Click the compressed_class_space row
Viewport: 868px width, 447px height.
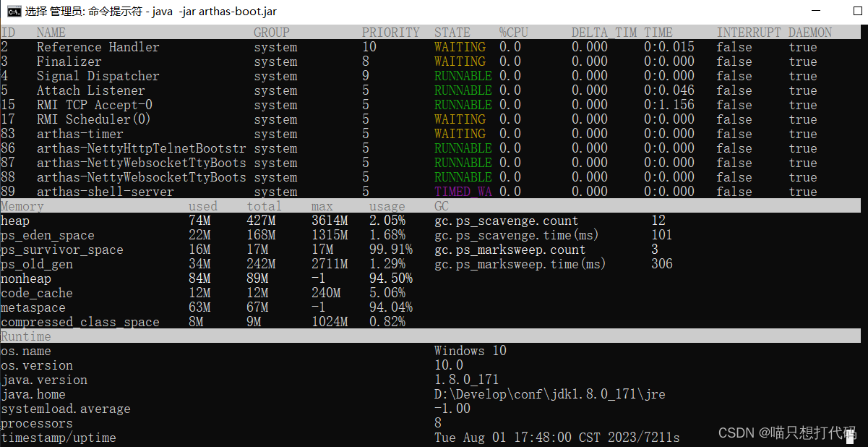coord(80,322)
